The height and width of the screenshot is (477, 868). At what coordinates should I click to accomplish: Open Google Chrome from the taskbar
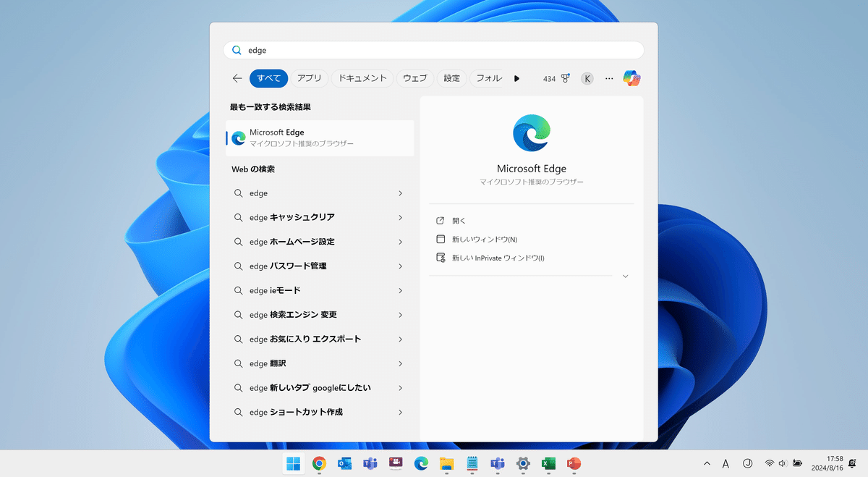pyautogui.click(x=318, y=463)
